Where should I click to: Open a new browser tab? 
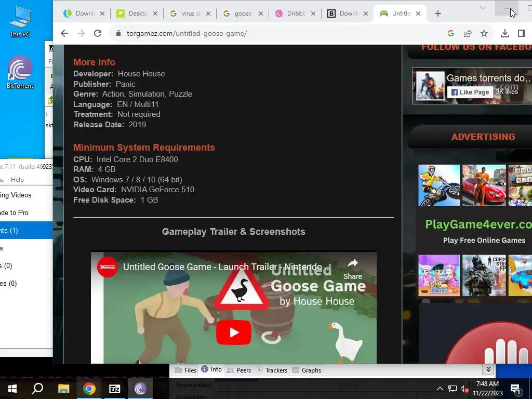coord(438,14)
